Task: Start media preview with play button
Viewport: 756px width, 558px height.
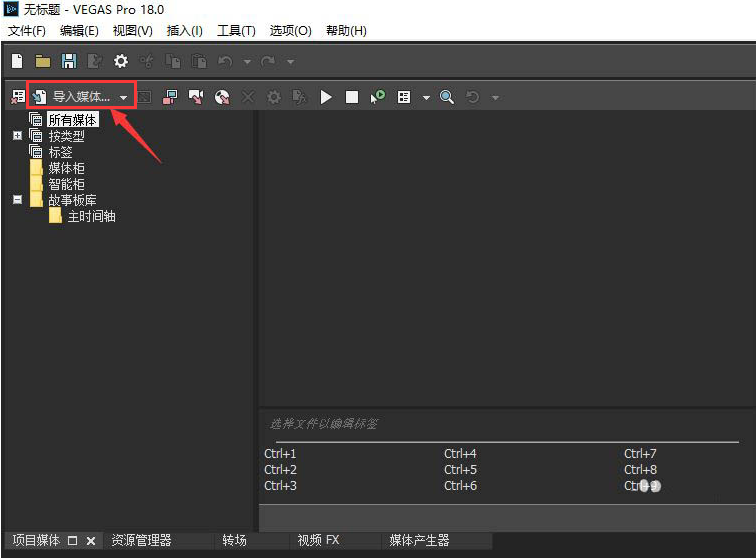Action: pos(326,97)
